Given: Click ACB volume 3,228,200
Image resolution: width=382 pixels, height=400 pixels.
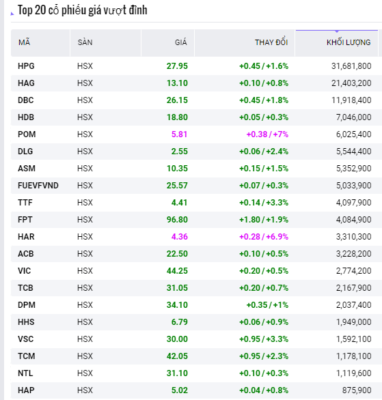Looking at the screenshot, I should click(353, 254).
